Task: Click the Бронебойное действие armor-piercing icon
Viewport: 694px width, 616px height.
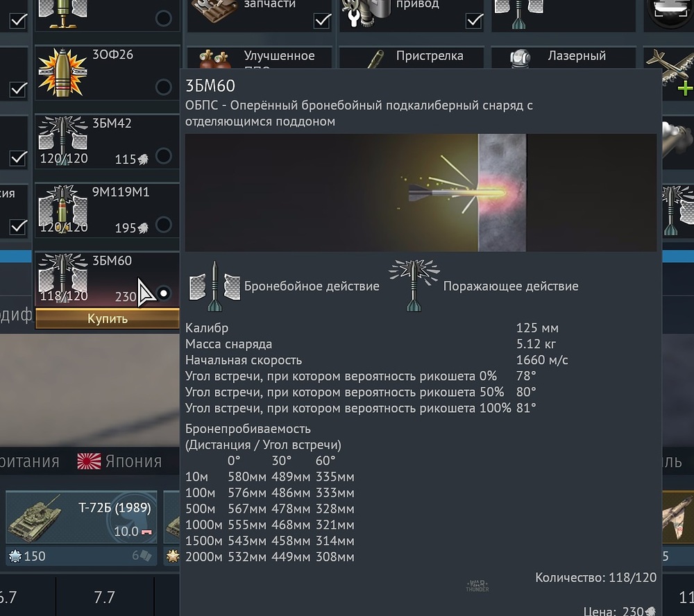Action: pos(214,286)
